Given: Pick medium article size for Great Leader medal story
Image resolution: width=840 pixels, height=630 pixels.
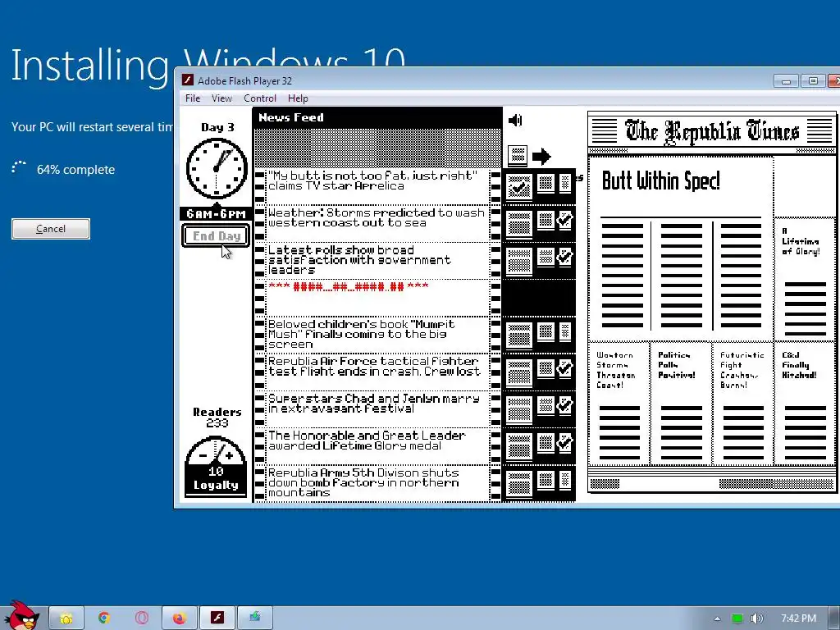Looking at the screenshot, I should [x=546, y=442].
